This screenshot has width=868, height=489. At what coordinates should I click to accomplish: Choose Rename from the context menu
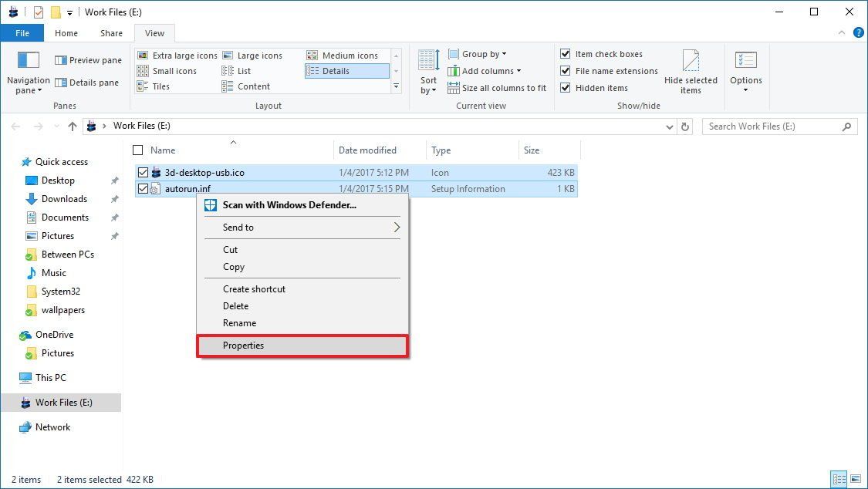pyautogui.click(x=238, y=322)
